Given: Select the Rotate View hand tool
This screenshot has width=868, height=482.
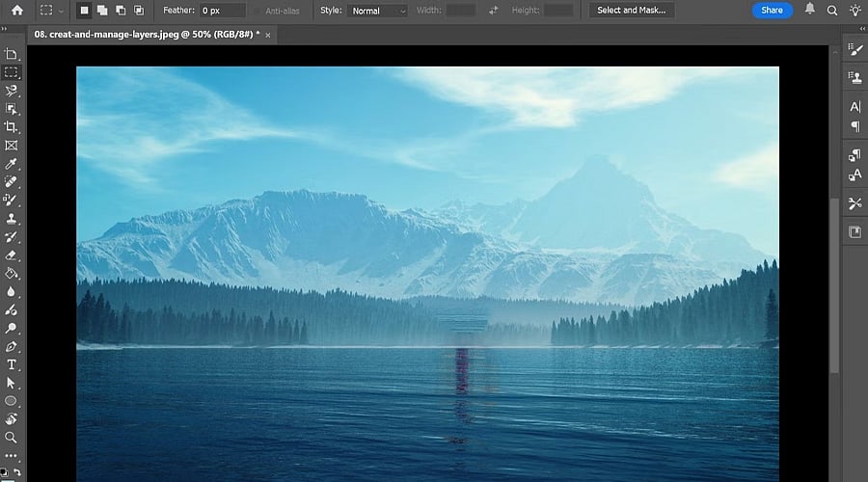Looking at the screenshot, I should (x=11, y=419).
